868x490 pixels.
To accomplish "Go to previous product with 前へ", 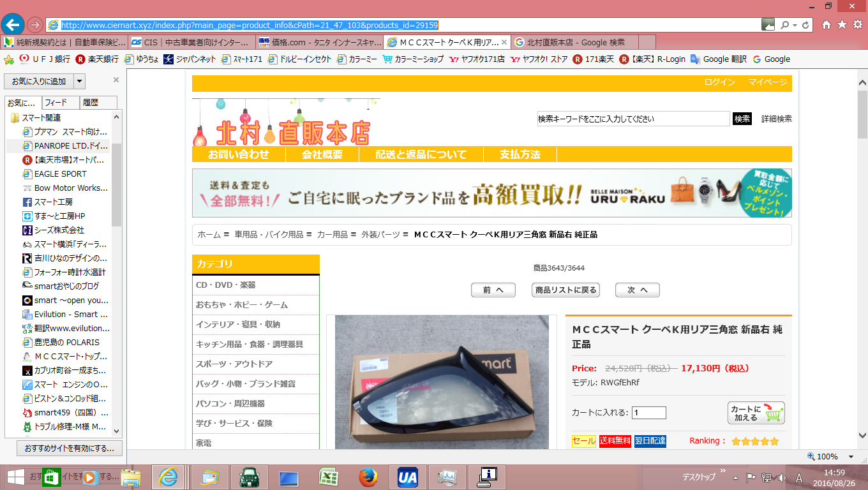I will (x=493, y=290).
